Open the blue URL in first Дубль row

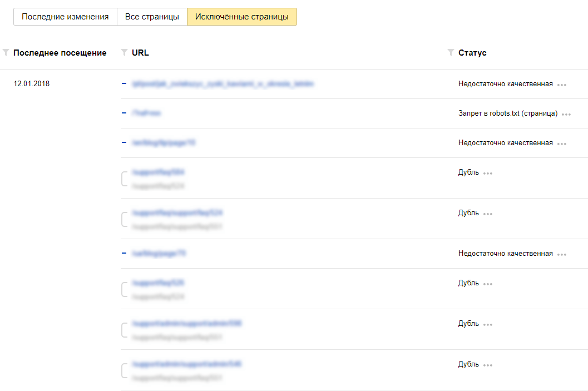click(x=158, y=172)
